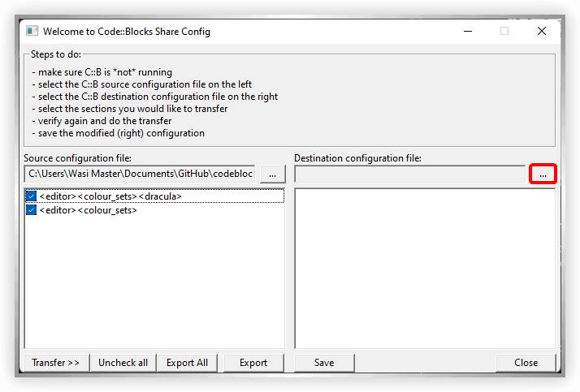Click the blank area of the source list
580x392 pixels.
154,284
